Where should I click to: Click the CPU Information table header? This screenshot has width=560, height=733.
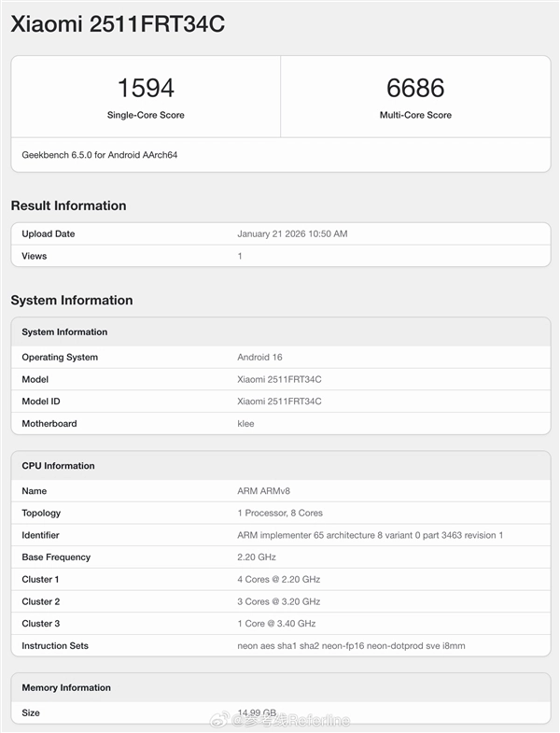click(x=58, y=465)
